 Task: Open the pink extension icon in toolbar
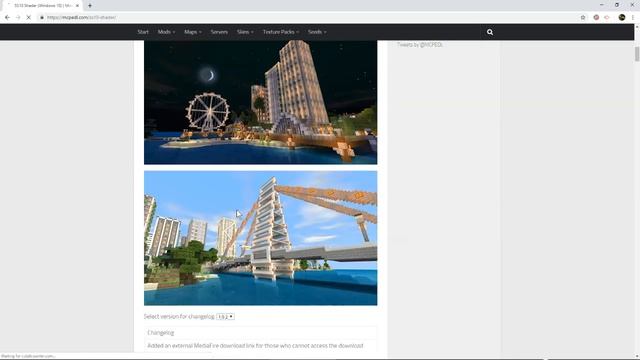607,17
